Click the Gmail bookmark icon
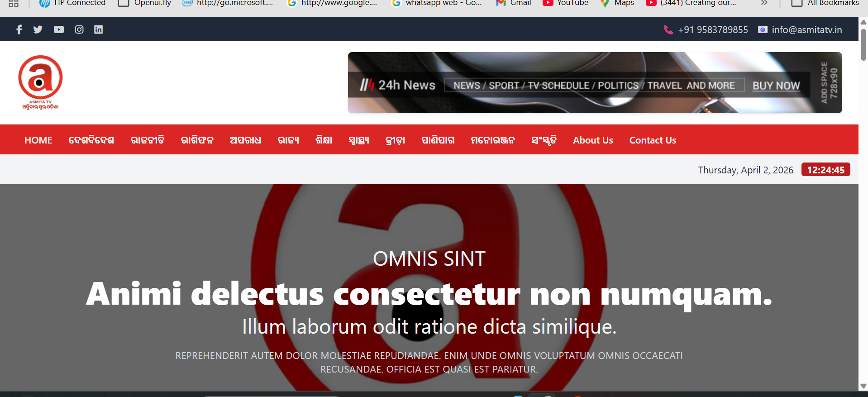The height and width of the screenshot is (397, 868). coord(501,3)
